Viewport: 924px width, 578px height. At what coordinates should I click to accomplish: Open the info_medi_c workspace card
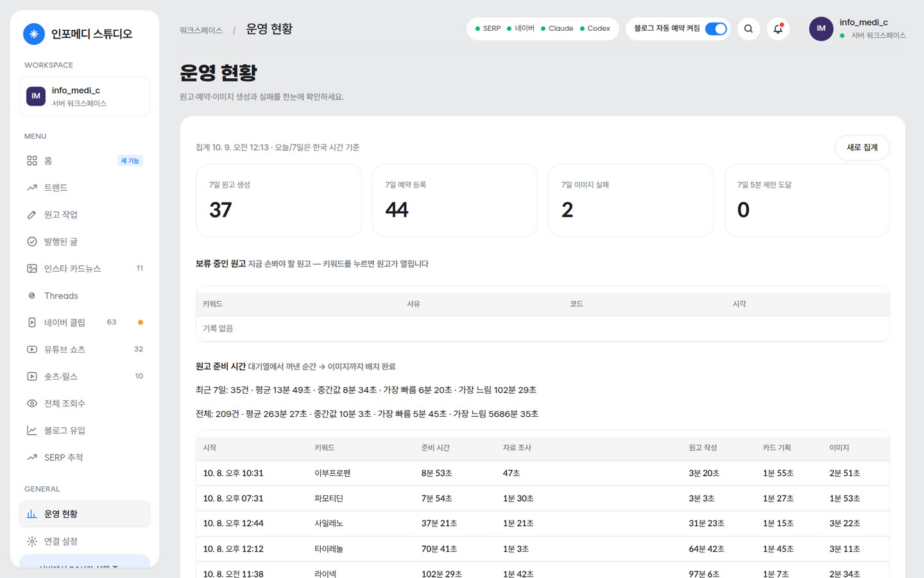pyautogui.click(x=85, y=96)
